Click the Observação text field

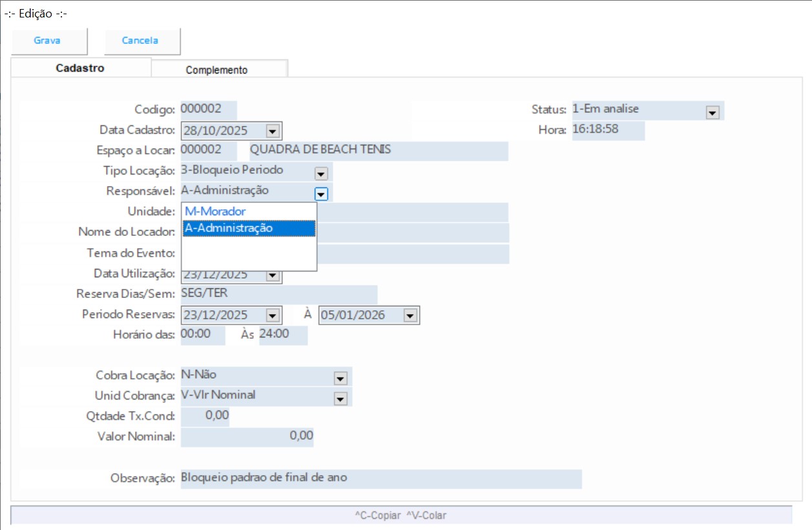point(380,478)
